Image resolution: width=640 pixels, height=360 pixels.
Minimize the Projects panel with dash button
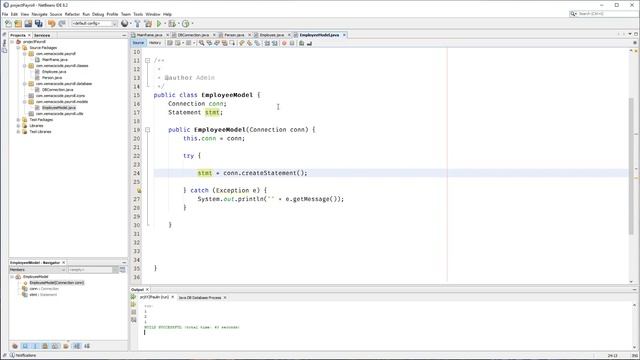tap(124, 36)
